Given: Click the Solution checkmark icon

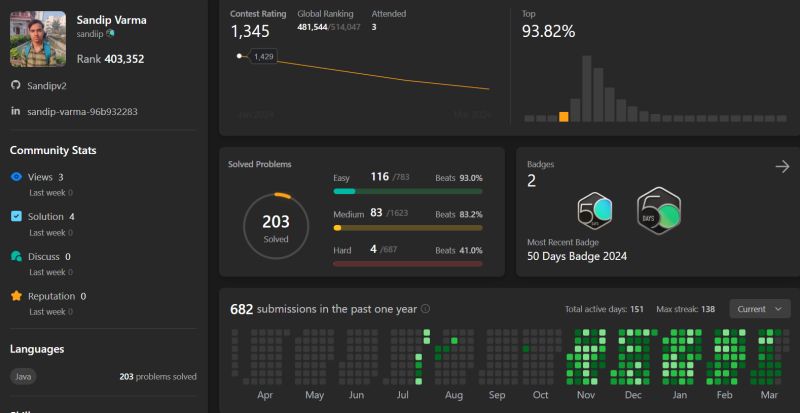Looking at the screenshot, I should coord(16,216).
